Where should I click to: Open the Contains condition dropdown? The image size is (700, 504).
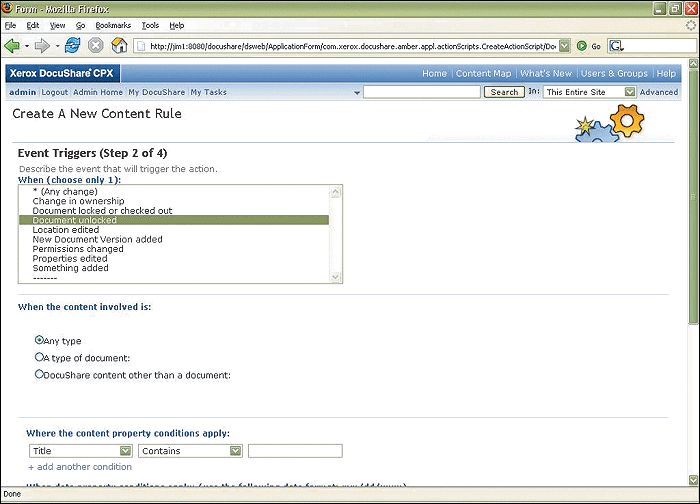click(235, 451)
